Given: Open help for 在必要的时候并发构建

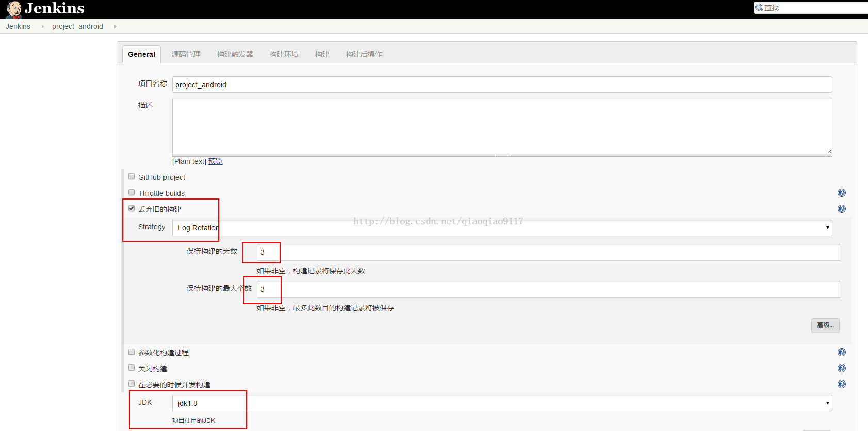Looking at the screenshot, I should point(842,384).
